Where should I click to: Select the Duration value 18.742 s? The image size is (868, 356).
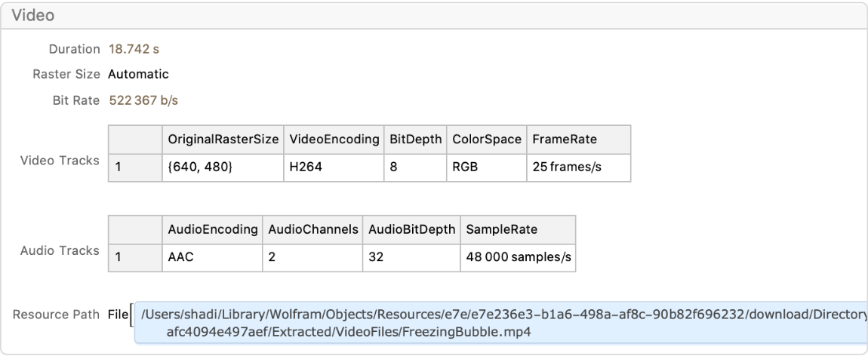(134, 50)
